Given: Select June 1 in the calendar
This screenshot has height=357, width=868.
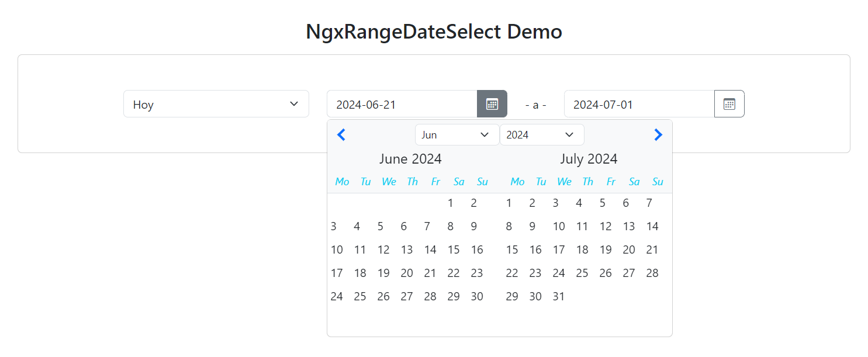Looking at the screenshot, I should tap(451, 203).
